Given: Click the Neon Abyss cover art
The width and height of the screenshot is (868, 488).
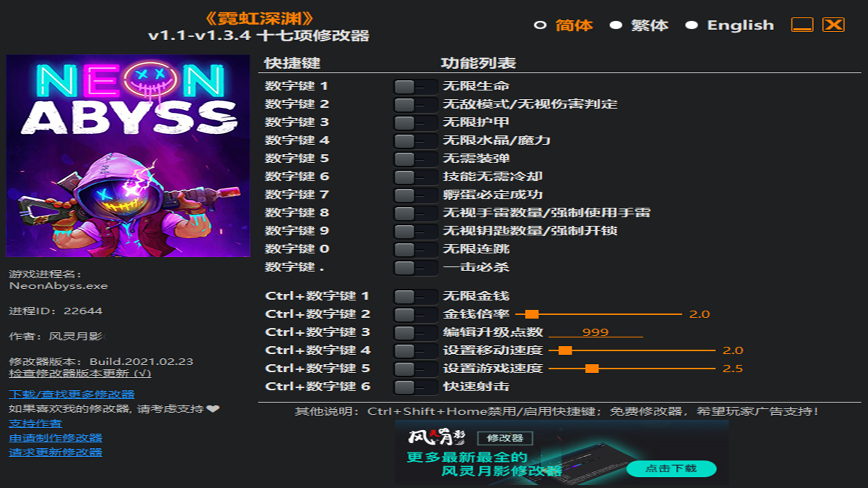Looking at the screenshot, I should pos(128,156).
